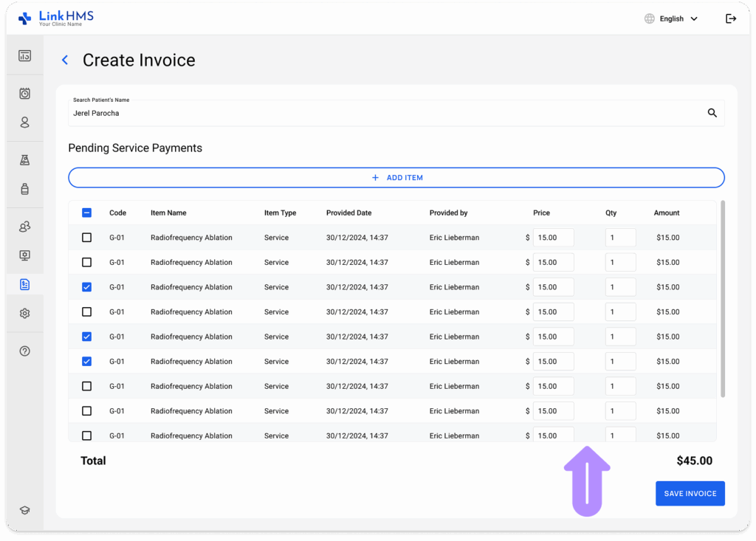The image size is (756, 541).
Task: Click the Price column header
Action: point(541,213)
